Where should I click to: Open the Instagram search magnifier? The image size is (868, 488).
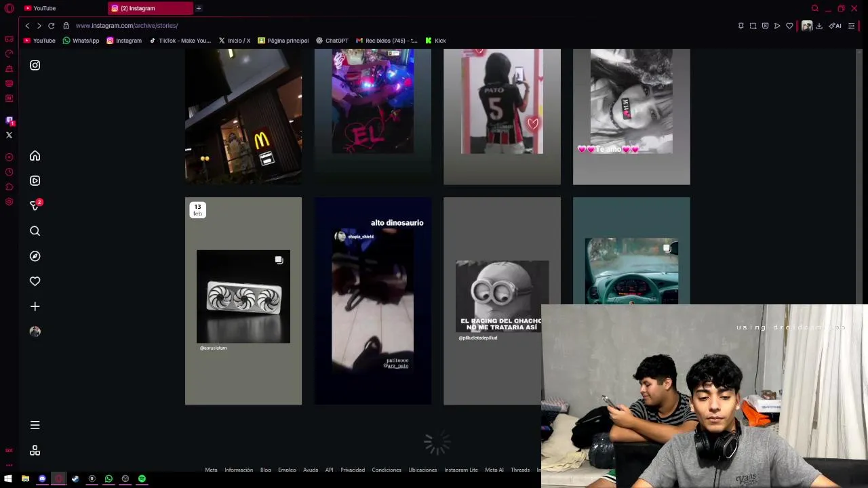(35, 231)
